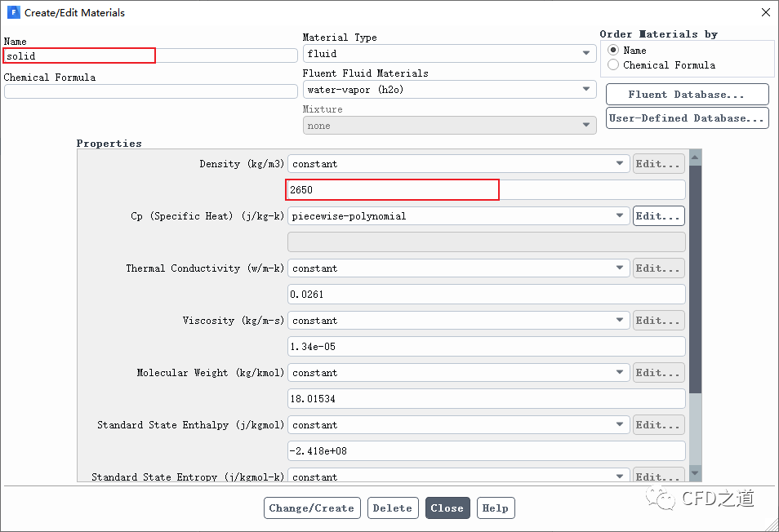Open the Cp Specific Heat method dropdown

458,216
